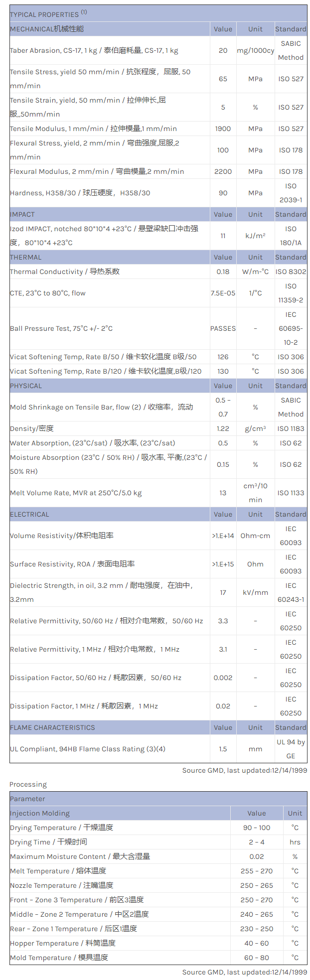
Task: Click the TYPICAL PROPERTIES table title
Action: tap(48, 14)
